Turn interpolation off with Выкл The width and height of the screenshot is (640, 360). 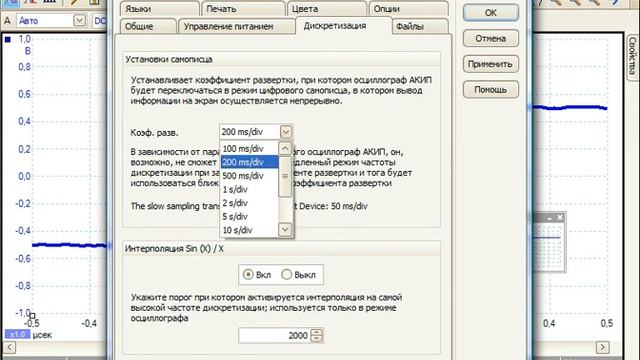point(298,275)
